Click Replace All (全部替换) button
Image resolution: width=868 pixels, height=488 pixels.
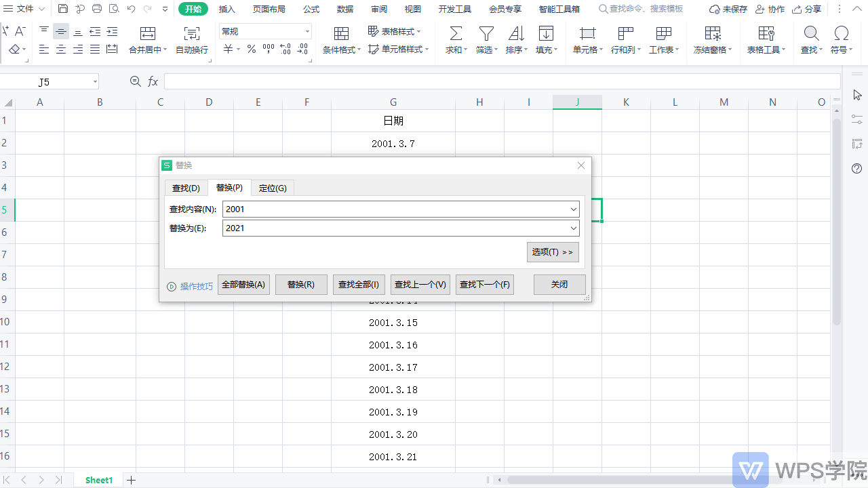click(x=243, y=285)
